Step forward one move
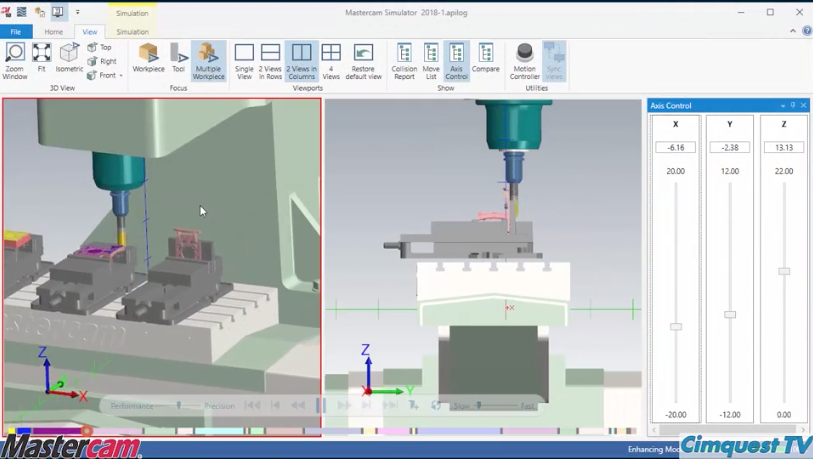Screen dimensions: 813x461 (x=367, y=406)
